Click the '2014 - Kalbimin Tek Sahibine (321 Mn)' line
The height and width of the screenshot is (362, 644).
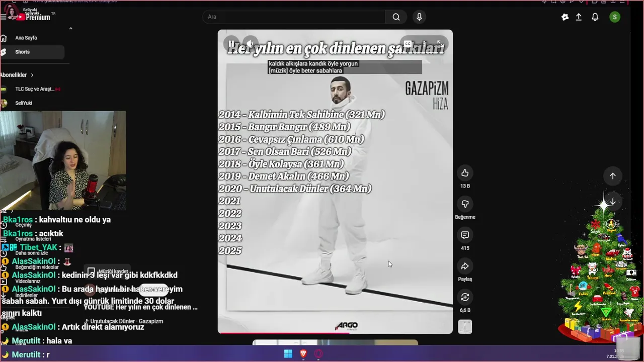click(302, 115)
